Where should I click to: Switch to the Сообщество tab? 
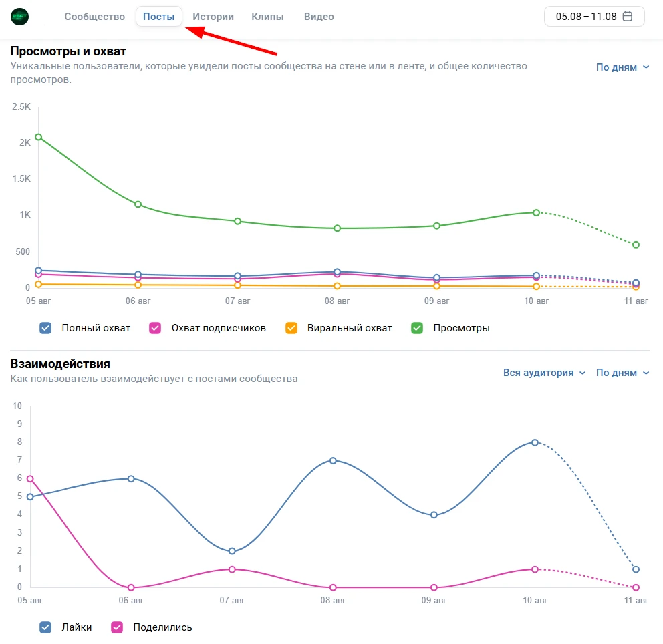pyautogui.click(x=94, y=17)
